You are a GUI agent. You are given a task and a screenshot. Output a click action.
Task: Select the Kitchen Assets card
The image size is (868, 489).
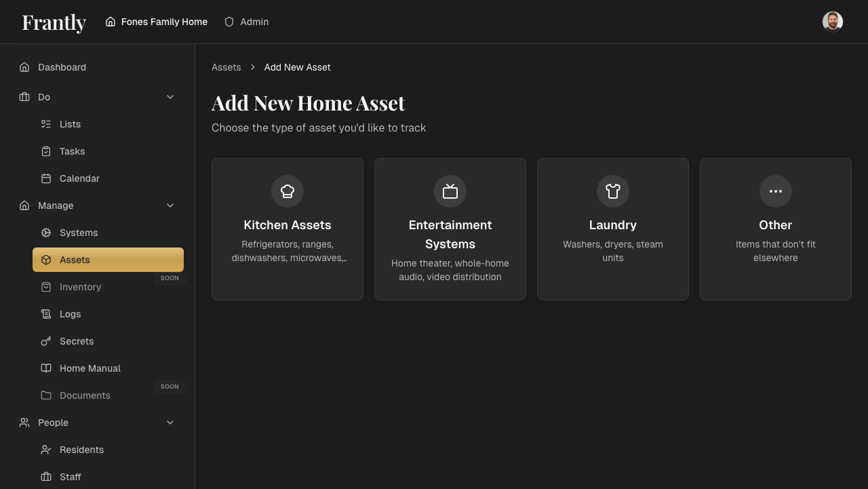(288, 229)
